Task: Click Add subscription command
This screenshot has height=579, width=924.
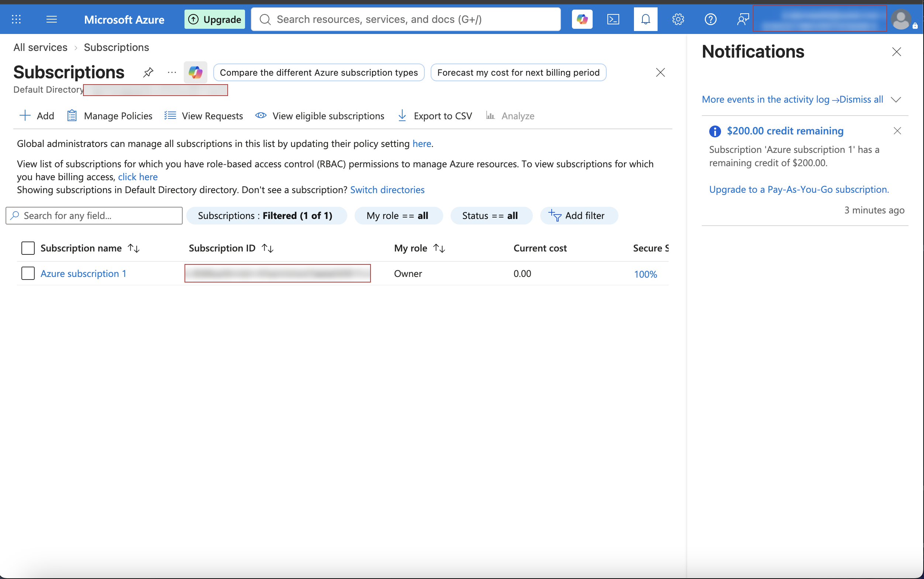Action: pyautogui.click(x=37, y=116)
